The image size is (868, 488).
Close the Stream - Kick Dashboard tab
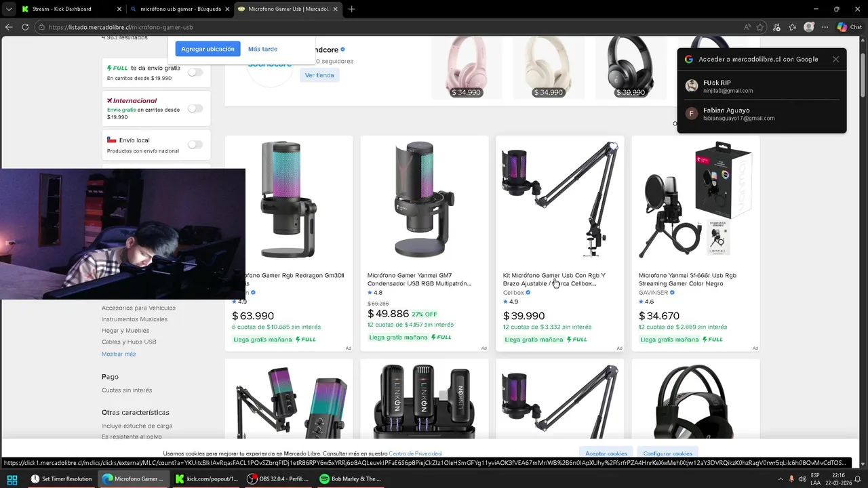coord(119,9)
